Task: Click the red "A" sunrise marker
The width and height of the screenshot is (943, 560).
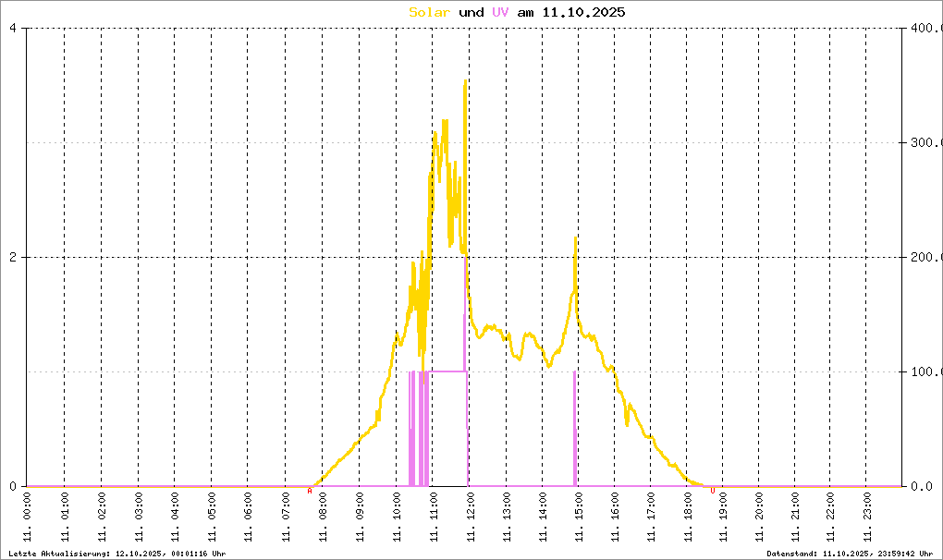Action: pos(310,491)
